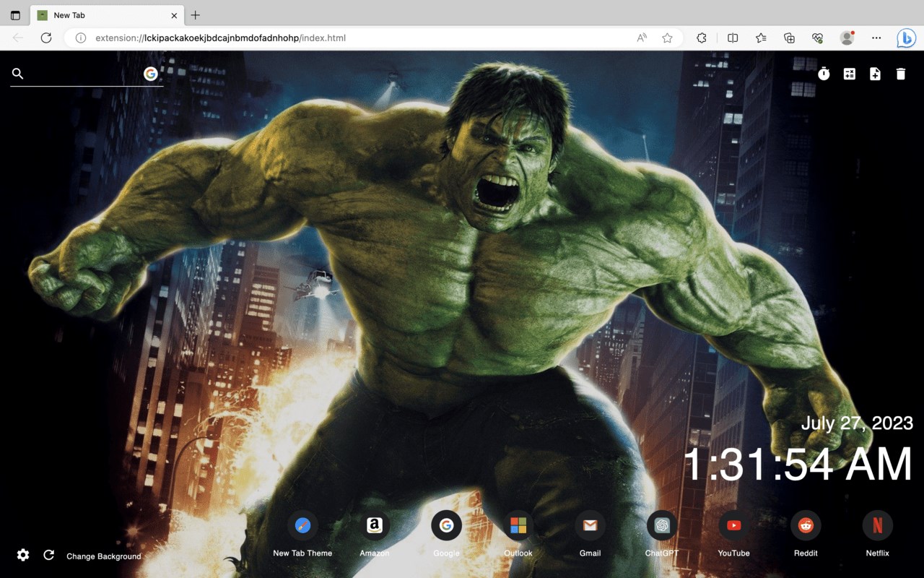This screenshot has height=578, width=924.
Task: Click the date July 27, 2023
Action: point(857,423)
